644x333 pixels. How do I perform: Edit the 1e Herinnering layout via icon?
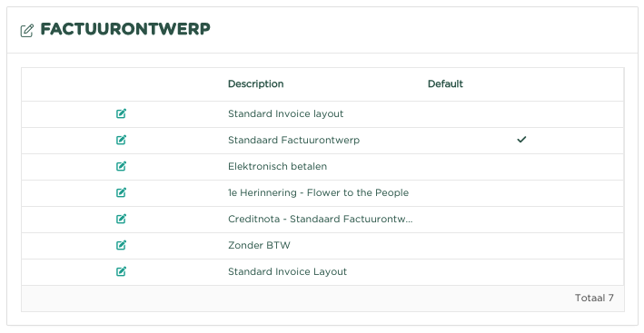[x=121, y=192]
